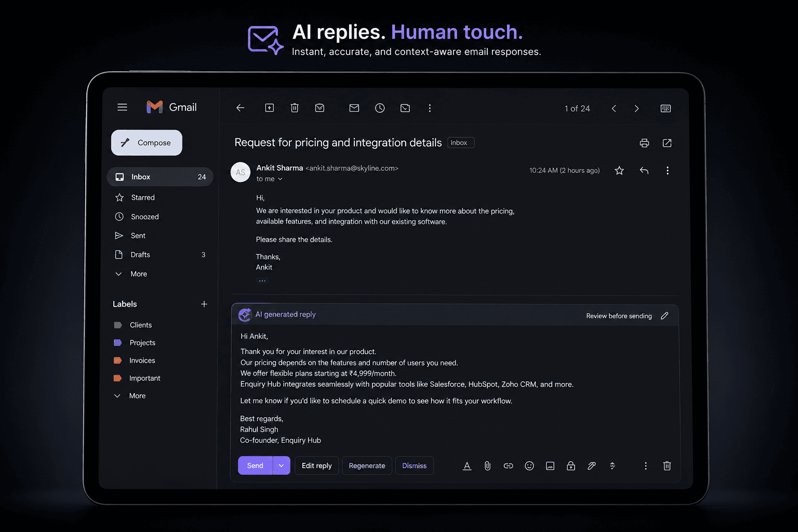
Task: Click the up-down arrows icon in reply toolbar
Action: (613, 466)
